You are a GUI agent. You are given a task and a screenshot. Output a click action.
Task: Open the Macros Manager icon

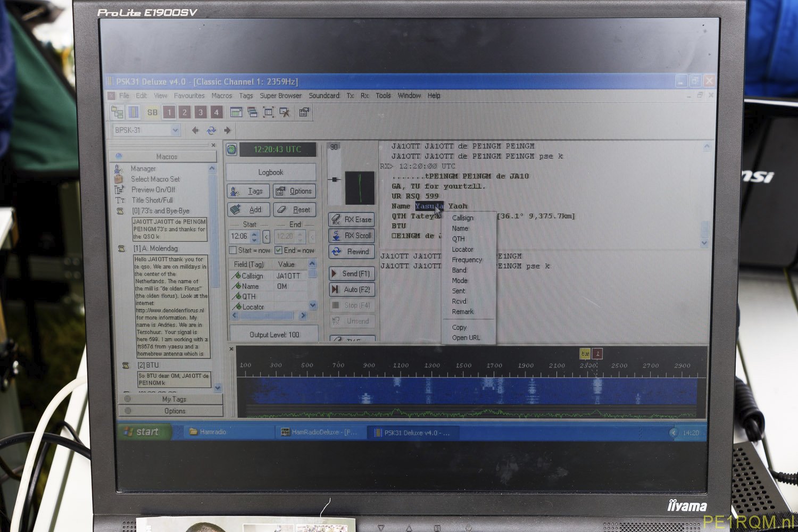119,169
